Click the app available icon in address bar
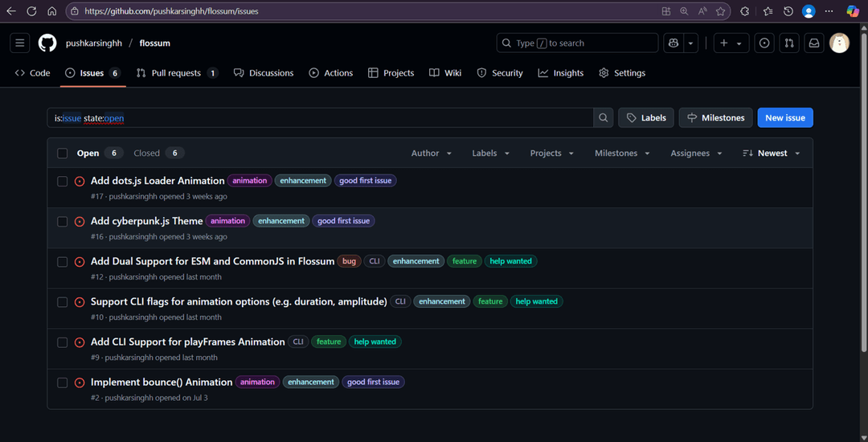The image size is (868, 442). [x=666, y=11]
